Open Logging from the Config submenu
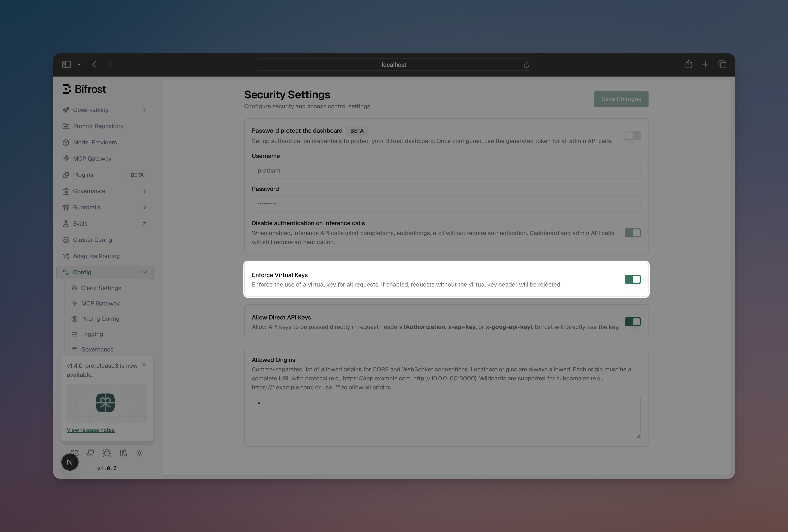This screenshot has width=788, height=532. (92, 334)
